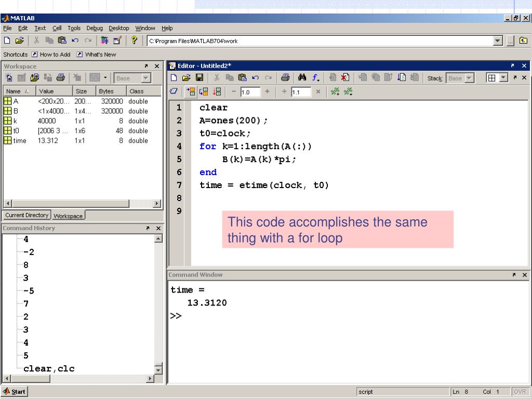Open the Cell menu

[x=57, y=28]
